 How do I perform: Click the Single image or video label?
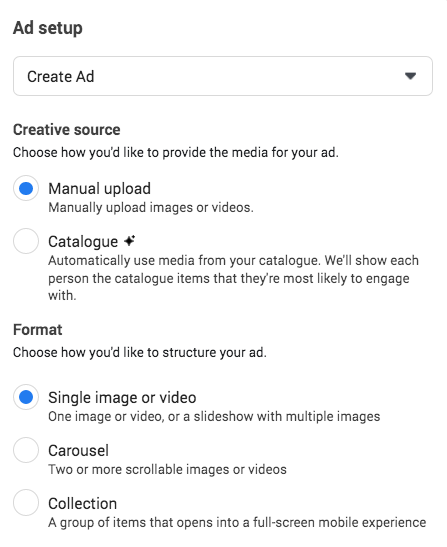click(122, 398)
